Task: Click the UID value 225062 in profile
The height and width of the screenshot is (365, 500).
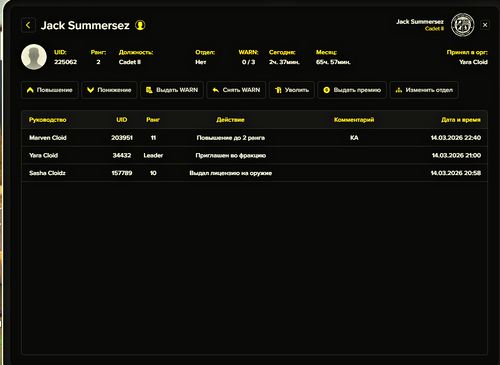Action: tap(66, 62)
